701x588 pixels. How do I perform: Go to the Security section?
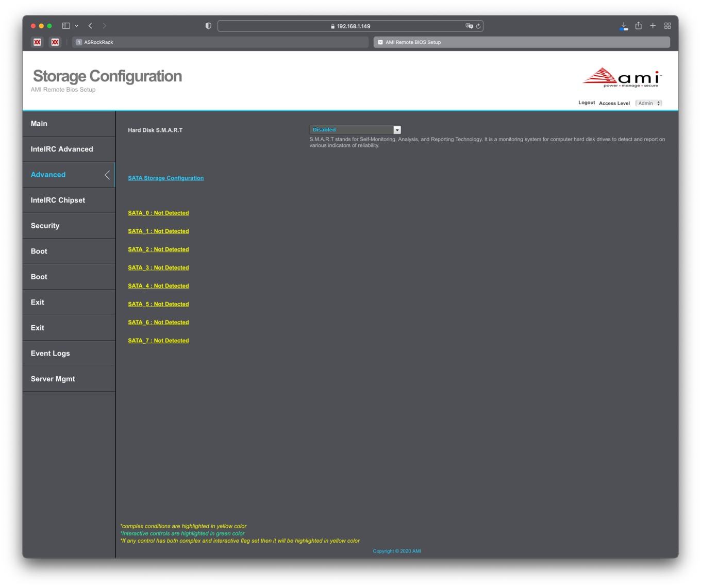click(x=69, y=226)
